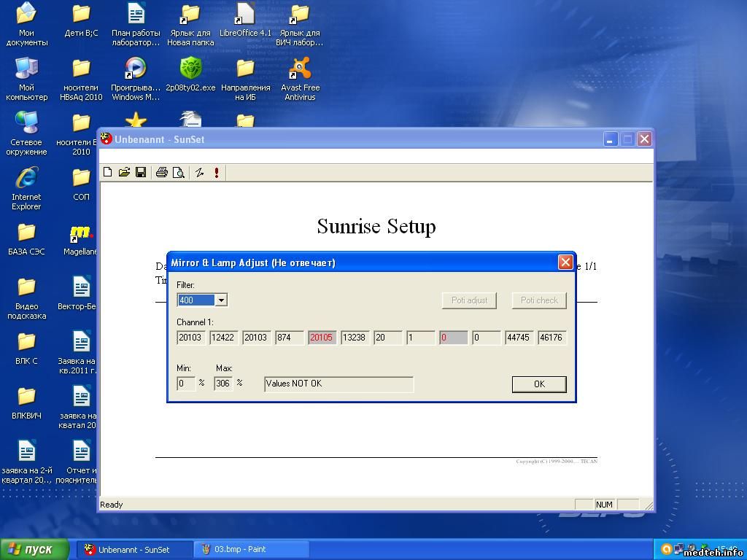Viewport: 747px width, 560px height.
Task: Click the Values NOT OK status field
Action: pos(338,384)
